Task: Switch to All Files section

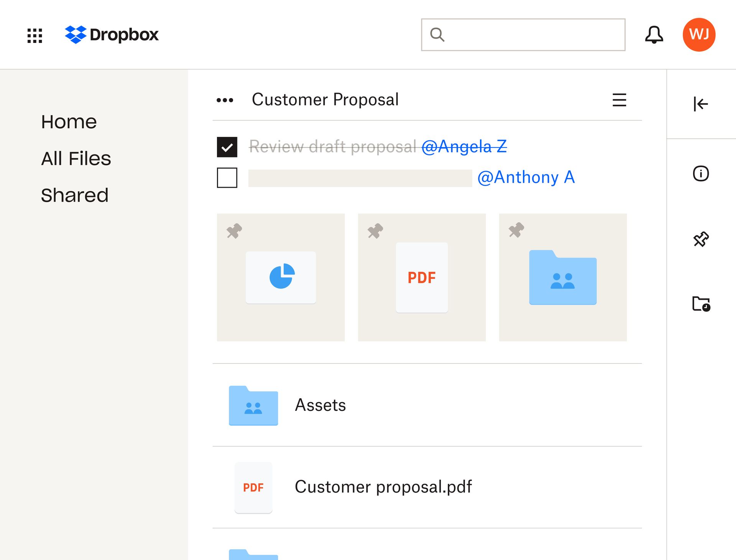Action: [x=76, y=158]
